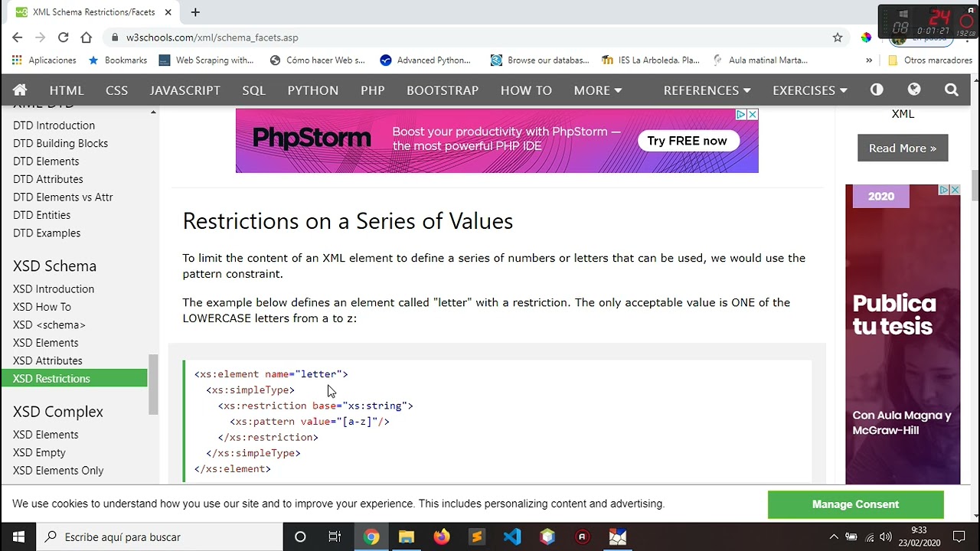The width and height of the screenshot is (980, 551).
Task: Go to the W3Schools home icon
Action: (20, 90)
